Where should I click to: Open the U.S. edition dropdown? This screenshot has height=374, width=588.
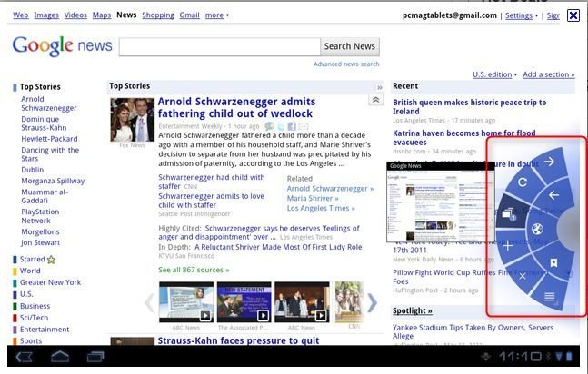494,74
